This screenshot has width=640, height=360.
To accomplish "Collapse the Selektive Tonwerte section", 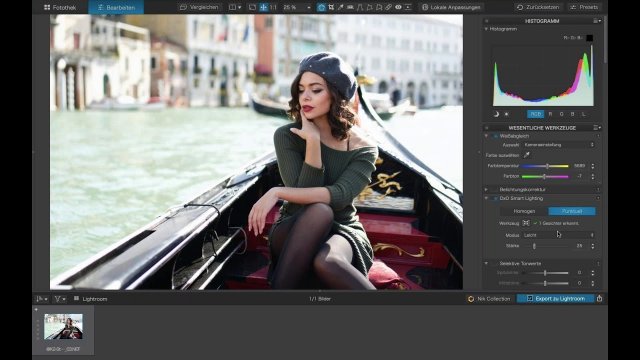I will pyautogui.click(x=486, y=263).
